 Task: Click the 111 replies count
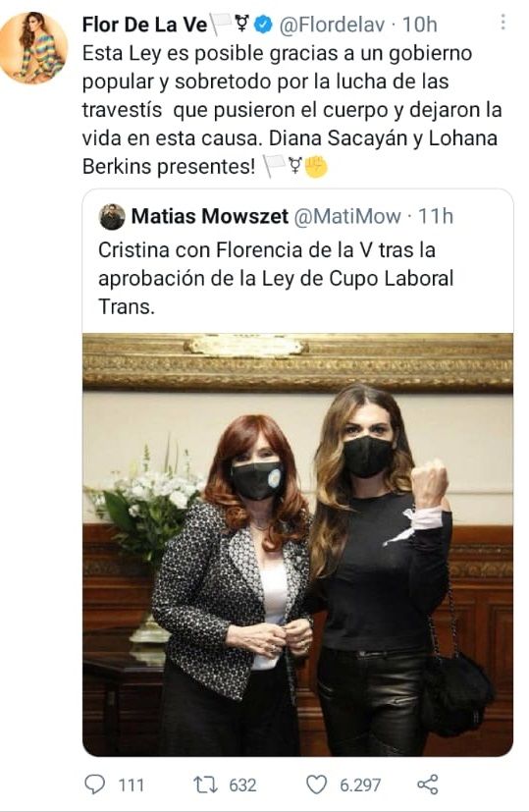pos(131,785)
